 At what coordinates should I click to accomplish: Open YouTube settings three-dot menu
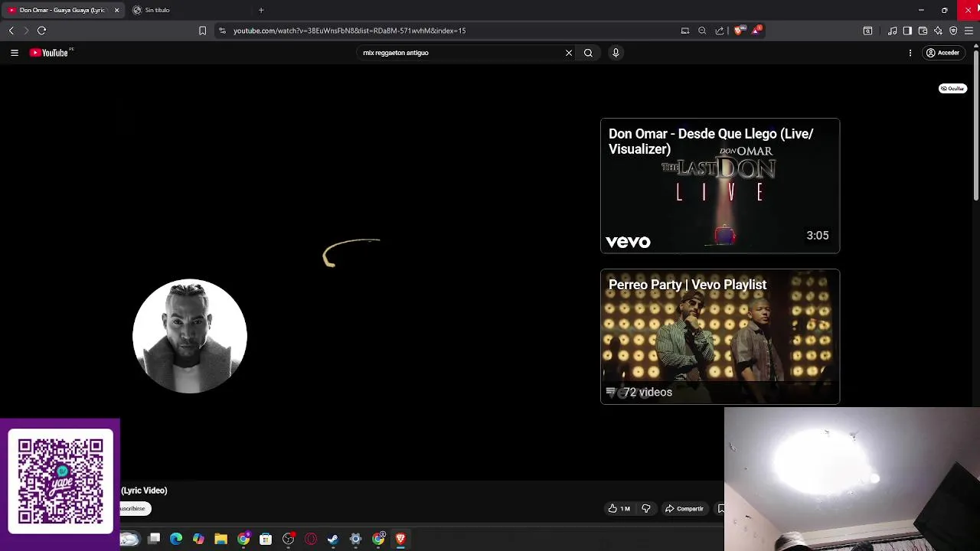[x=910, y=53]
